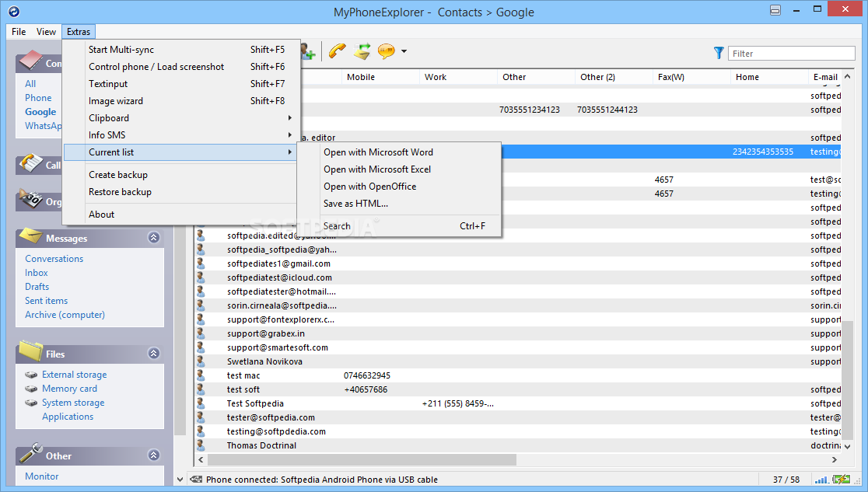Open the Monitor link

pos(41,476)
